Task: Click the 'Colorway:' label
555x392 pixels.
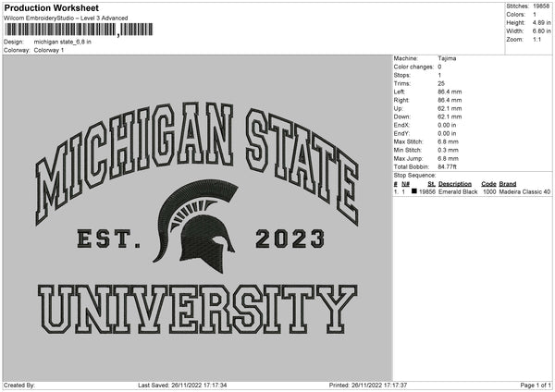Action: pyautogui.click(x=17, y=50)
